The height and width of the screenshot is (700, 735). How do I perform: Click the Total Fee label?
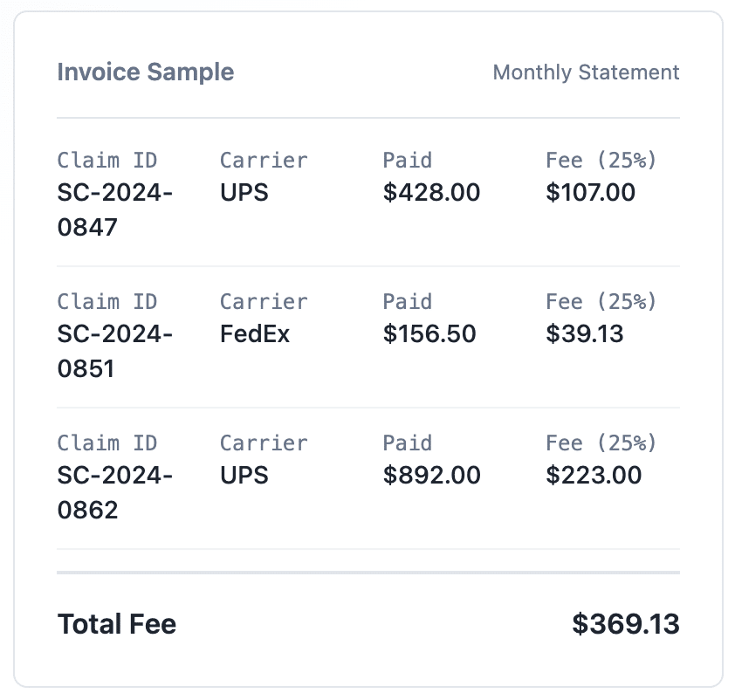(x=117, y=624)
